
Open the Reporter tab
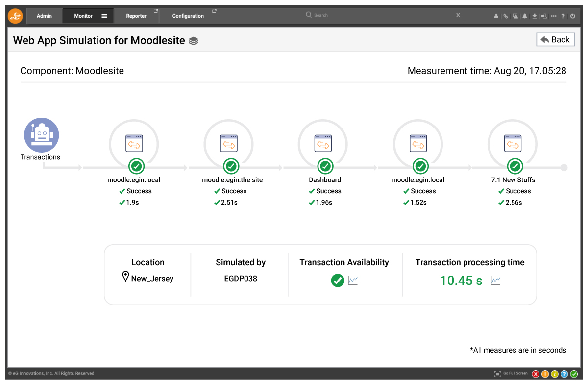(136, 16)
